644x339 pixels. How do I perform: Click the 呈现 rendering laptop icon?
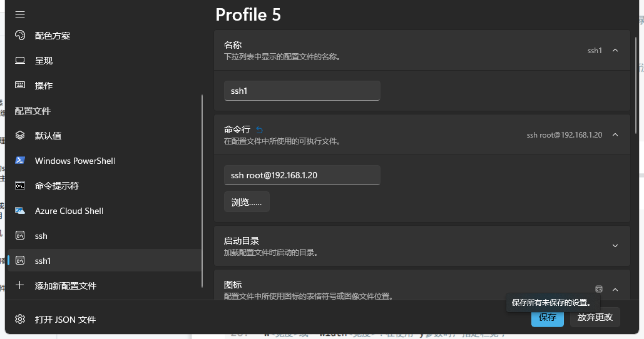pos(20,60)
